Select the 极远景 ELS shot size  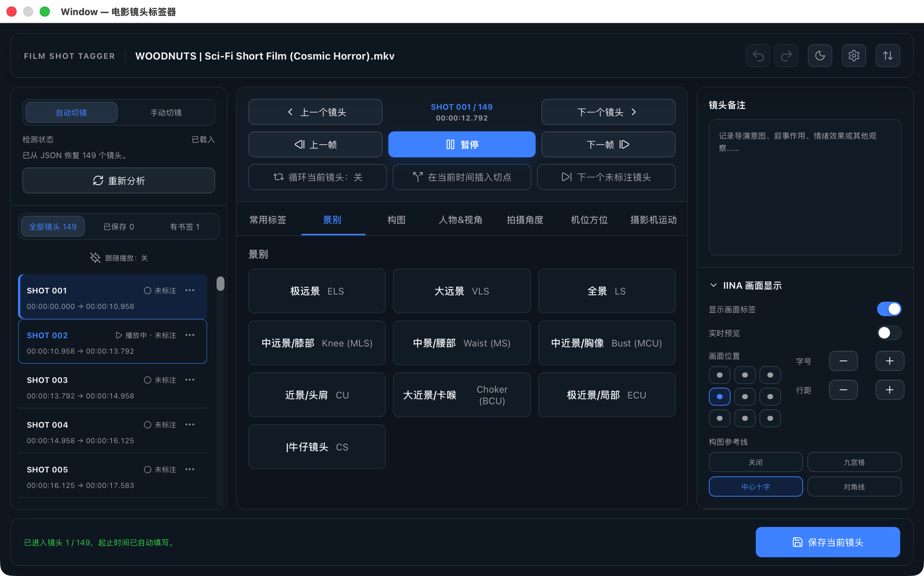[x=317, y=291]
